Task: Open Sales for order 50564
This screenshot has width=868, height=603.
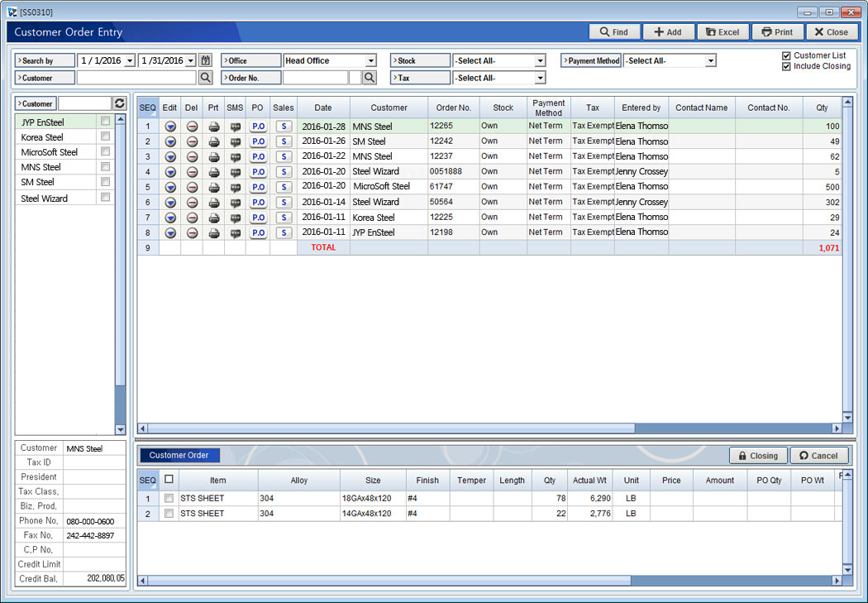Action: pyautogui.click(x=284, y=203)
